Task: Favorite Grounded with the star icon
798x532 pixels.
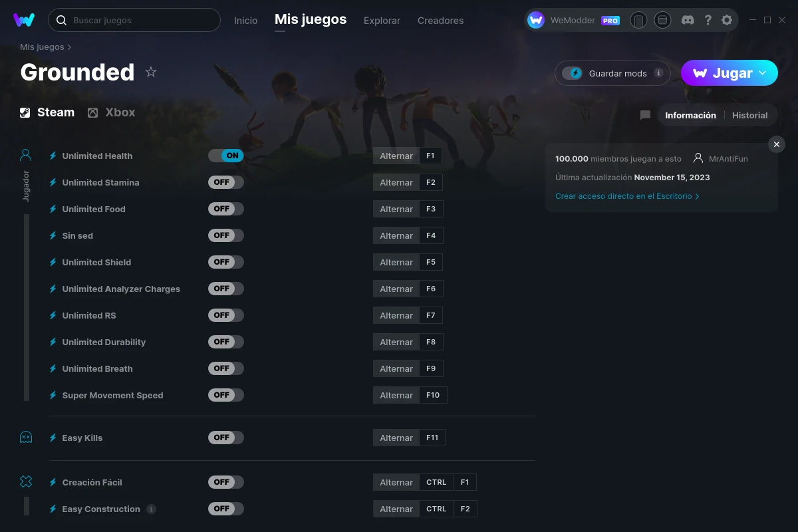Action: click(151, 72)
